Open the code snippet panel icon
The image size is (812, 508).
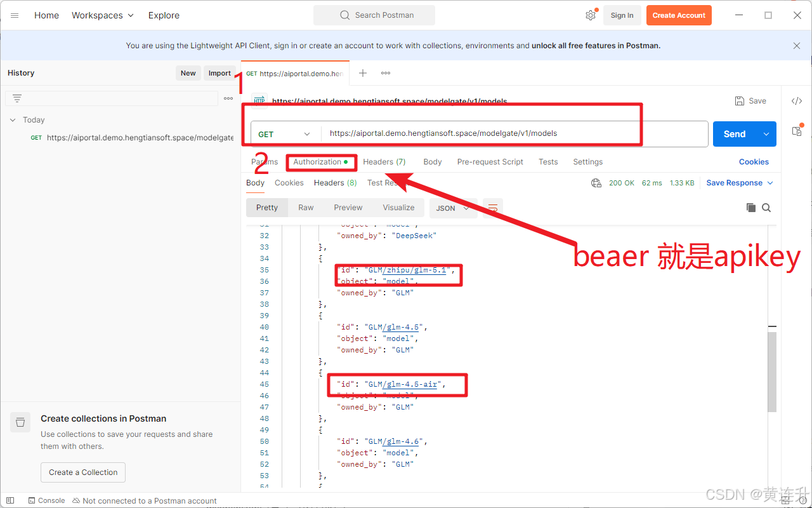797,101
